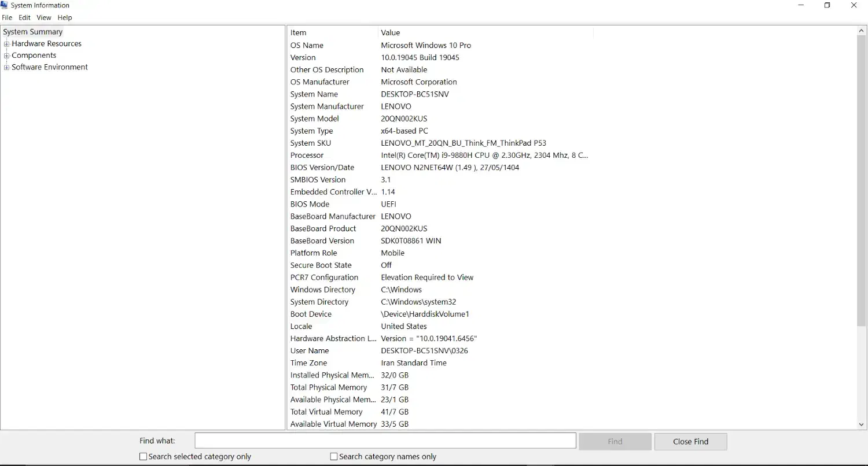This screenshot has width=868, height=466.
Task: Select Software Environment label in tree
Action: pyautogui.click(x=50, y=67)
